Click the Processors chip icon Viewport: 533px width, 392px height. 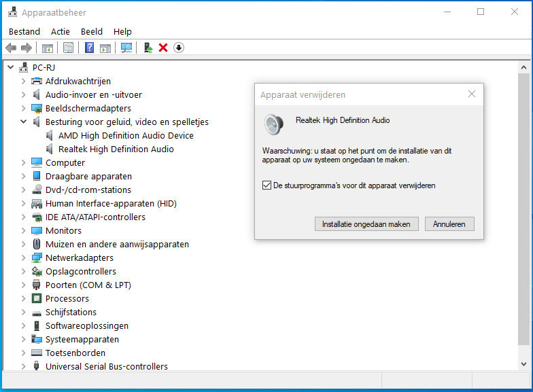coord(37,298)
